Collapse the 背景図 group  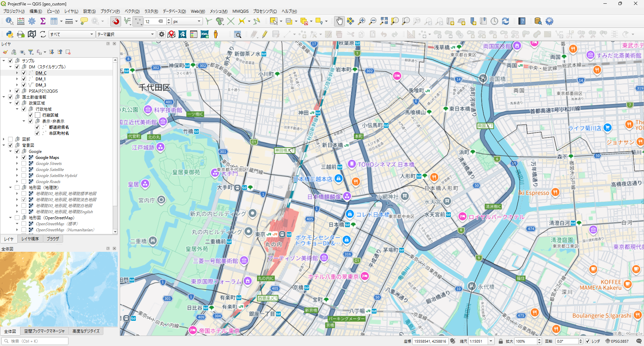tap(4, 145)
